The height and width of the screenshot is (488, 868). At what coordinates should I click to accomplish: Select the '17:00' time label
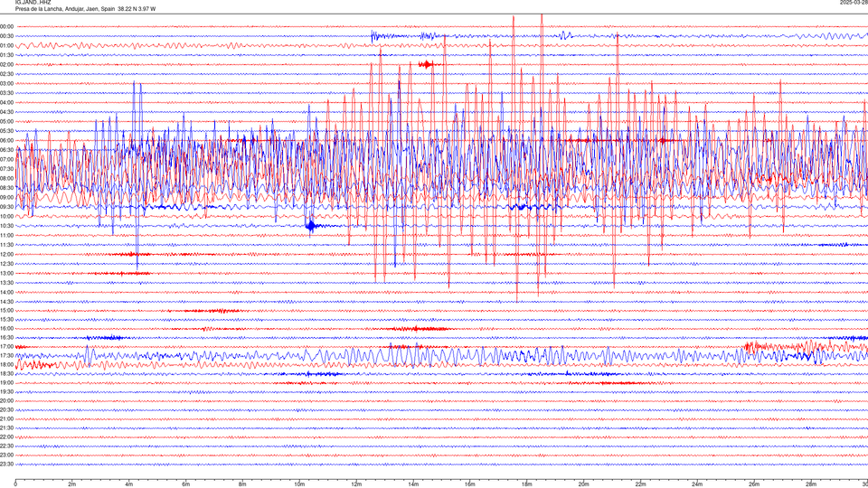point(6,347)
